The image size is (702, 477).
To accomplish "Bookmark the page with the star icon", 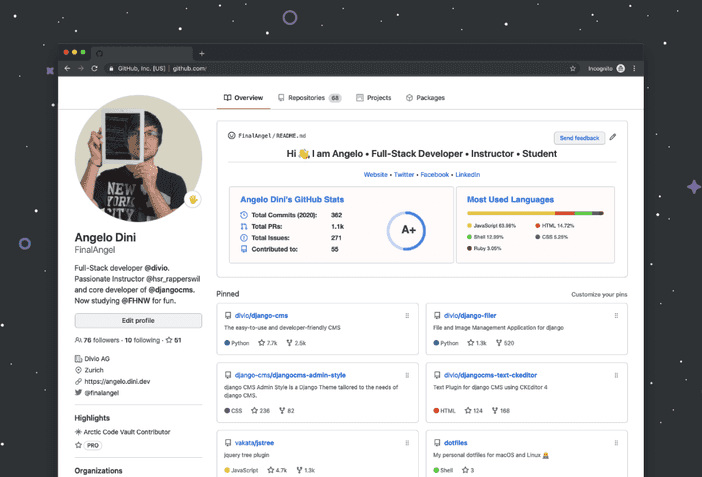I will pos(573,69).
